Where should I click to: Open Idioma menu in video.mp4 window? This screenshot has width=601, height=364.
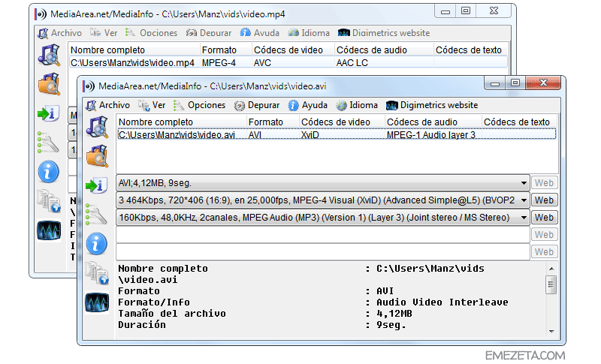309,33
